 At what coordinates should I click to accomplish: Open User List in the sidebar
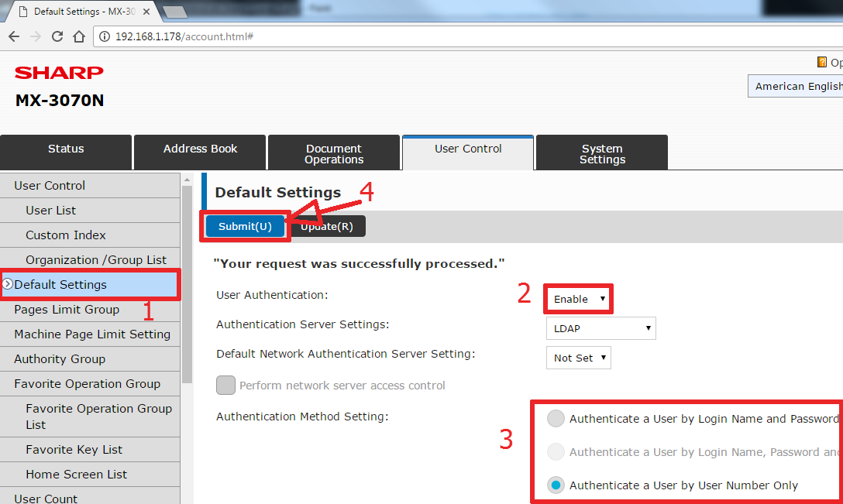51,210
